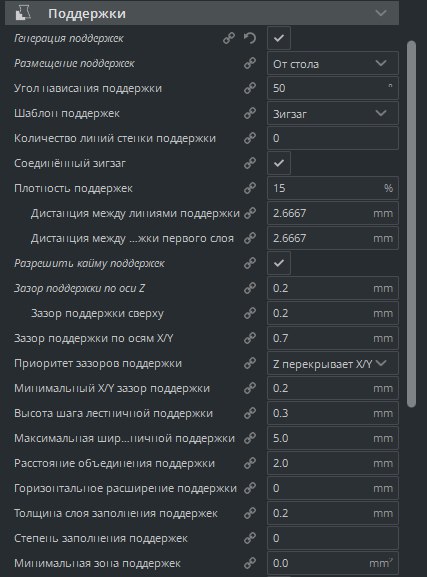Click link icon for Дистанция между линиями поддержки
Screen dimensions: 427x577
[250, 213]
